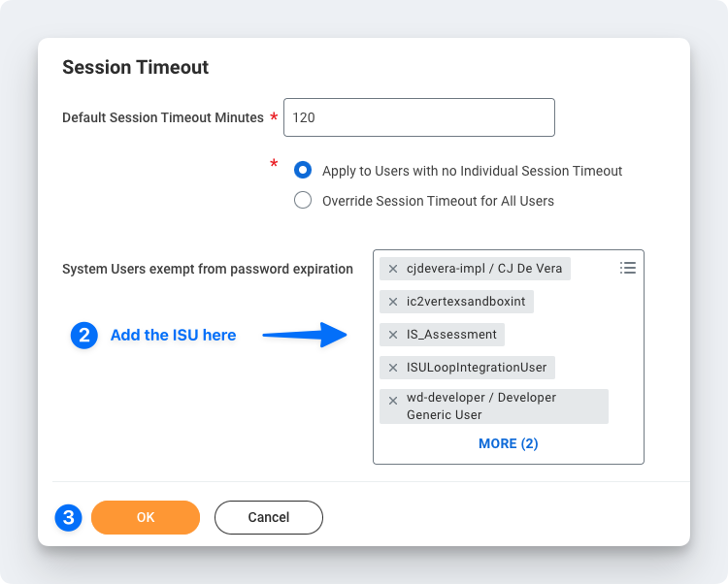Select Override Session Timeout for All Users

(303, 201)
